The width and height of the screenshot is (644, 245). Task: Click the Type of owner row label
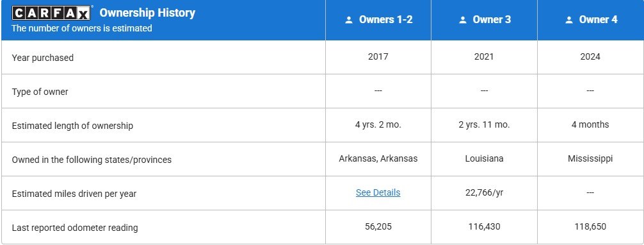click(40, 92)
